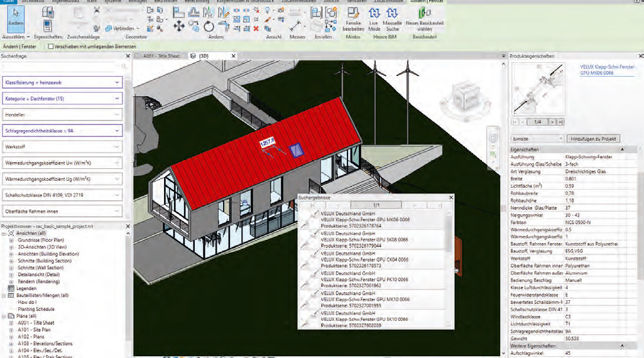Collapse the Eigenschaften section header
Viewport: 644px width, 358px height.
coord(622,149)
